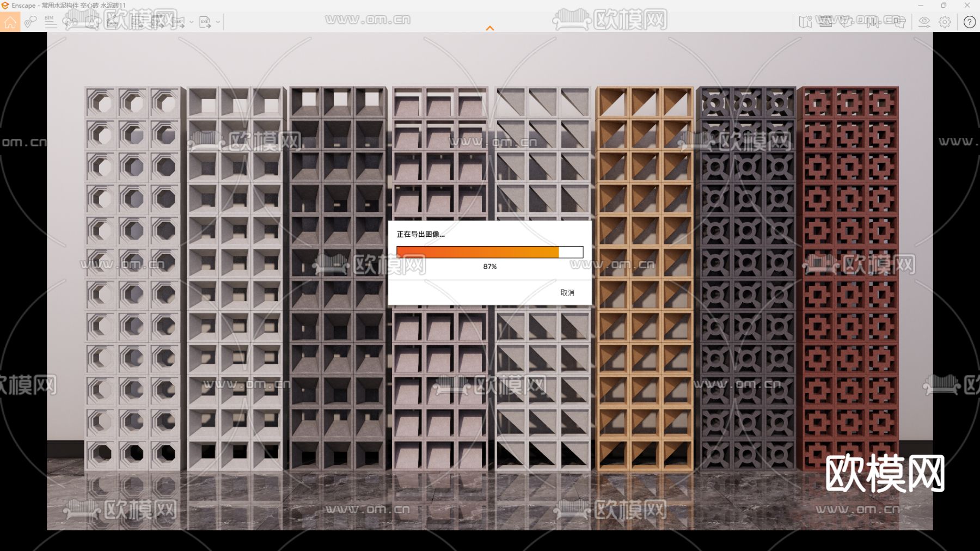Click the export icon left of 360 panorama
This screenshot has height=551, width=980.
pos(157,22)
